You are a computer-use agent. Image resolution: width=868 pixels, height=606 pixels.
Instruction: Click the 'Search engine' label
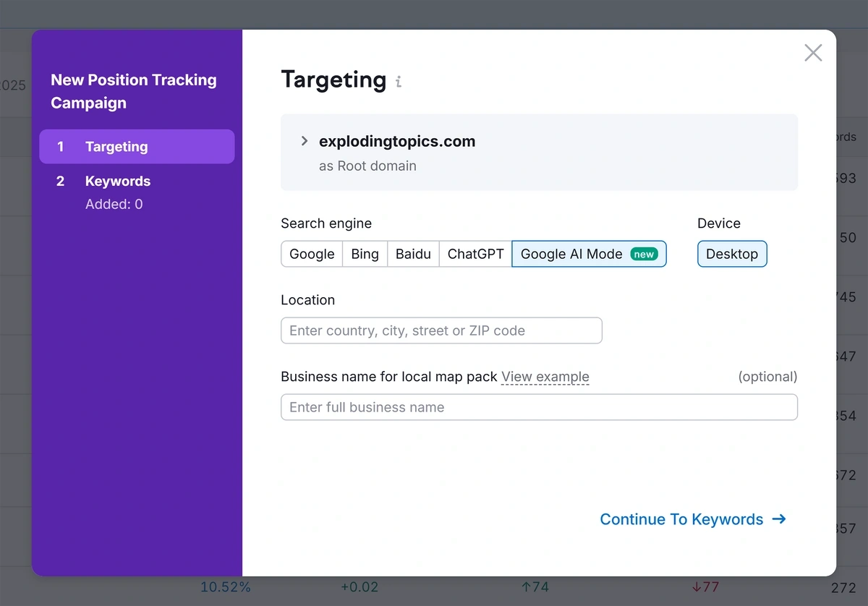click(326, 223)
